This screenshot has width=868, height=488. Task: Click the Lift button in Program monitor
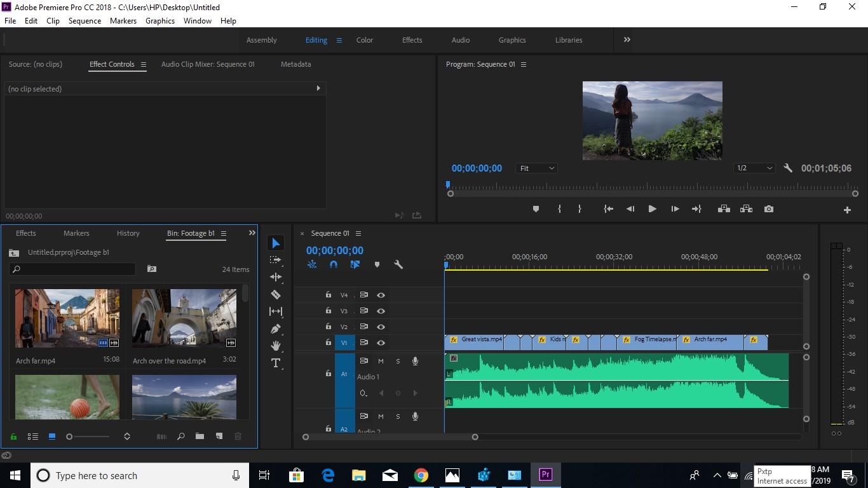click(724, 209)
